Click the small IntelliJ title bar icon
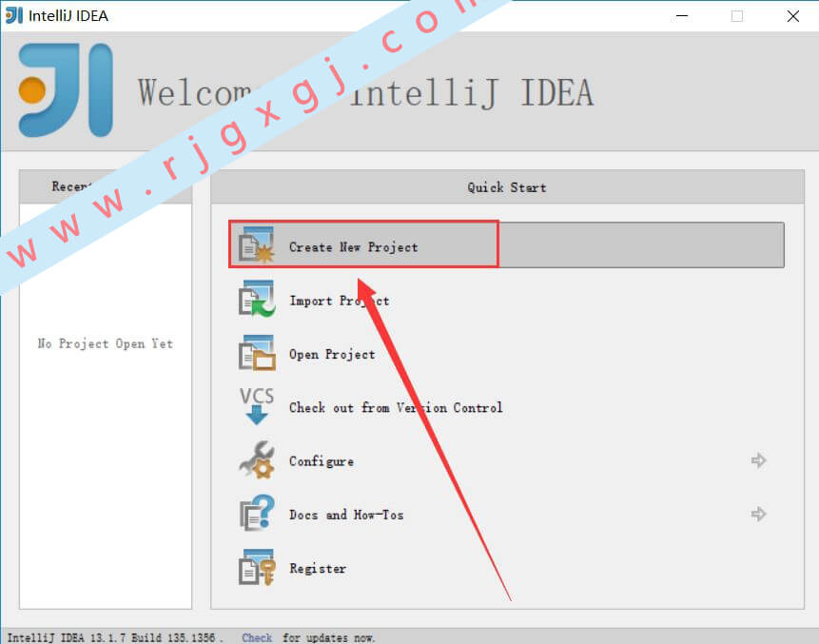The height and width of the screenshot is (644, 819). 14,15
